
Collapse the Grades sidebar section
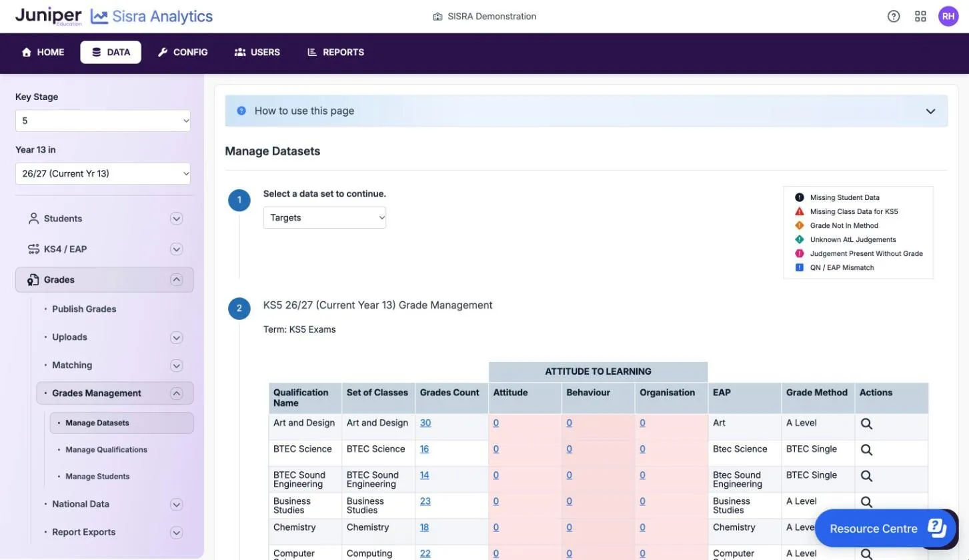pyautogui.click(x=176, y=280)
